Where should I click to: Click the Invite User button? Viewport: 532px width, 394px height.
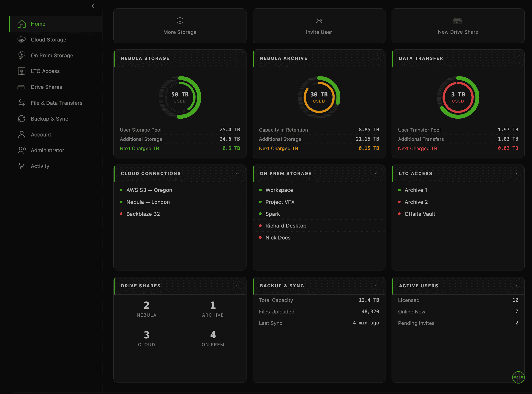319,26
